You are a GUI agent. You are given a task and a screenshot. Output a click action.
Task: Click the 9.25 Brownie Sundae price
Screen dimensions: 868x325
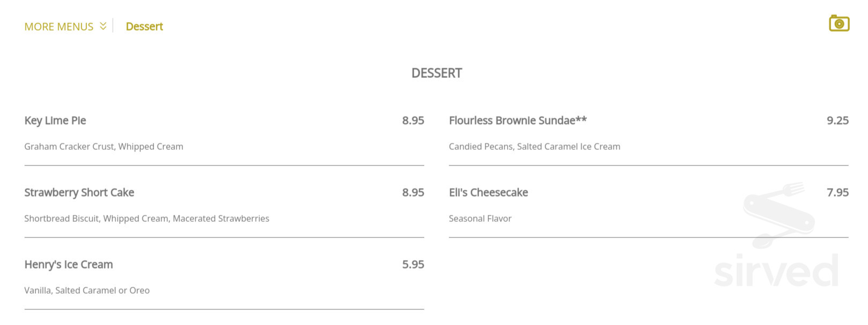pyautogui.click(x=837, y=120)
